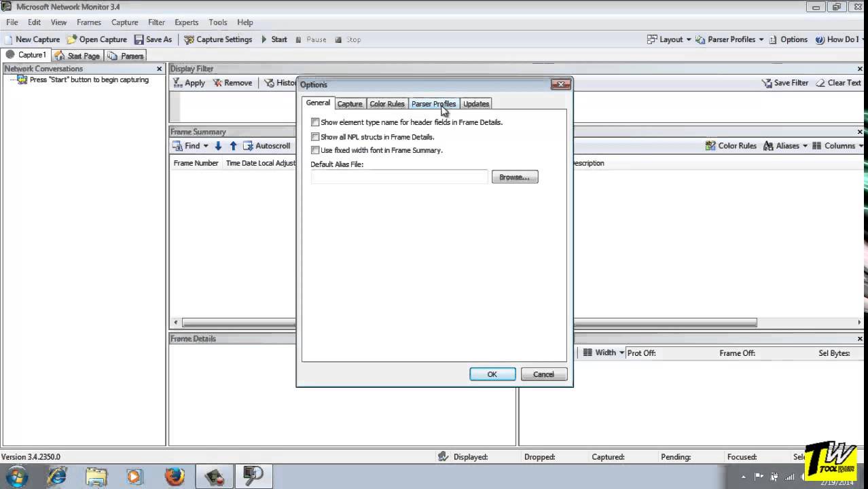Image resolution: width=868 pixels, height=489 pixels.
Task: Open the Filter menu
Action: pos(156,22)
